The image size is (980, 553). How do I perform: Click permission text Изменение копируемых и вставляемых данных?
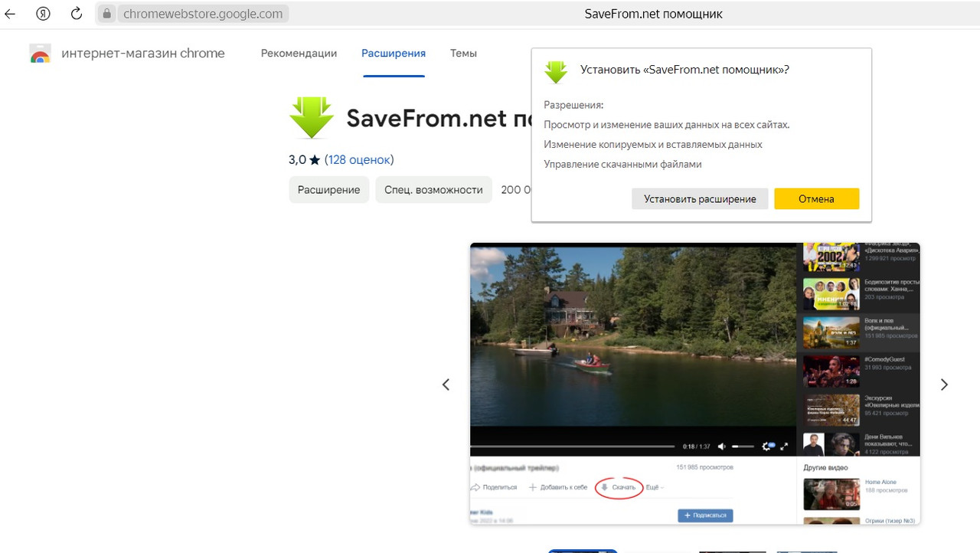653,144
